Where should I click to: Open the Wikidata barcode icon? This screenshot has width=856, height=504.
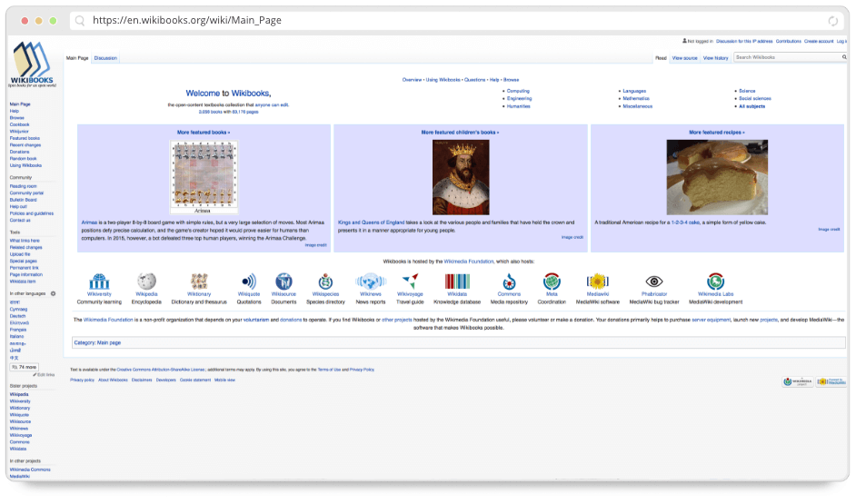pos(457,282)
